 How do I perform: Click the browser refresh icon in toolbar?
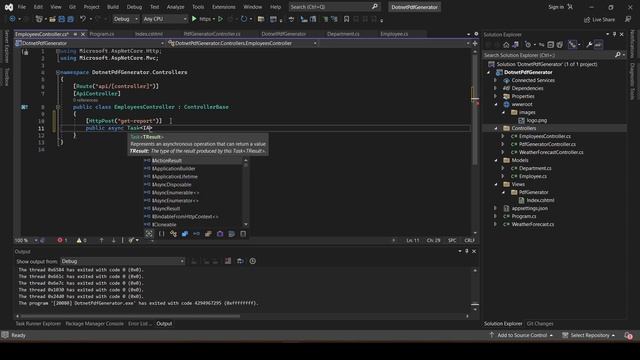point(244,19)
